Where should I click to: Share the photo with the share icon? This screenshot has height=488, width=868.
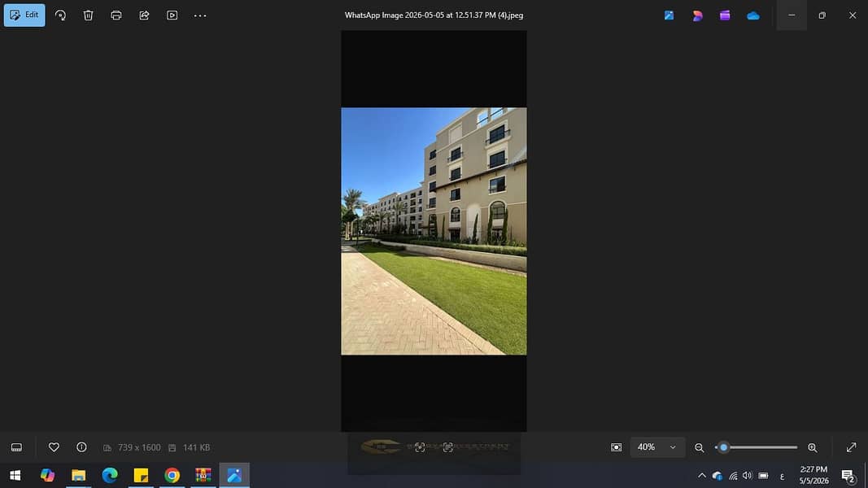pyautogui.click(x=144, y=15)
